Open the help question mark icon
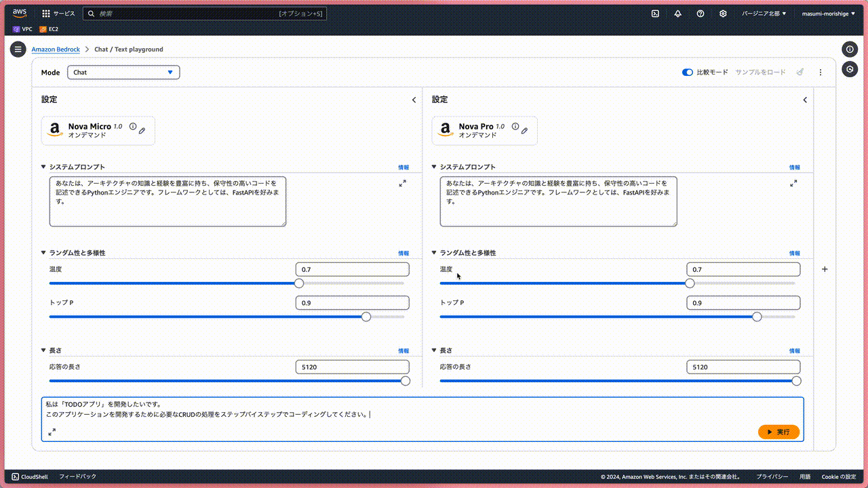 coord(701,14)
